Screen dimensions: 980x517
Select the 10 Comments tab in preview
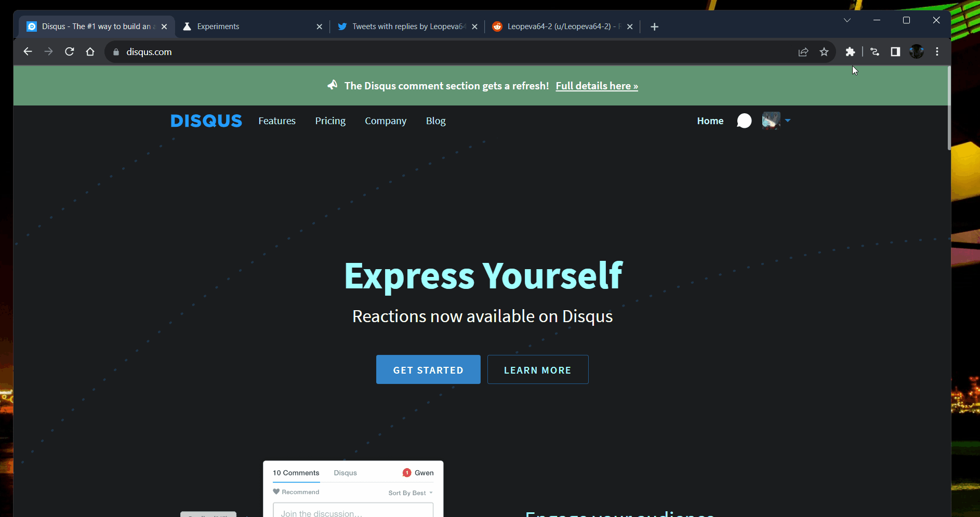click(x=296, y=473)
